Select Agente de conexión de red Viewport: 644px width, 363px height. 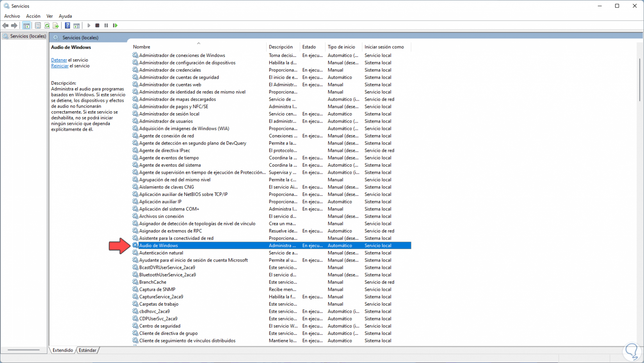coord(167,136)
